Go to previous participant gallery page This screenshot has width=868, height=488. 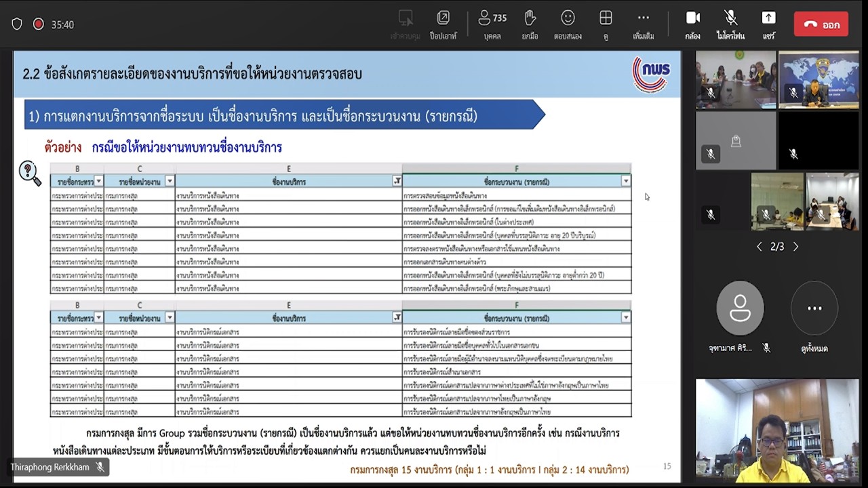759,247
